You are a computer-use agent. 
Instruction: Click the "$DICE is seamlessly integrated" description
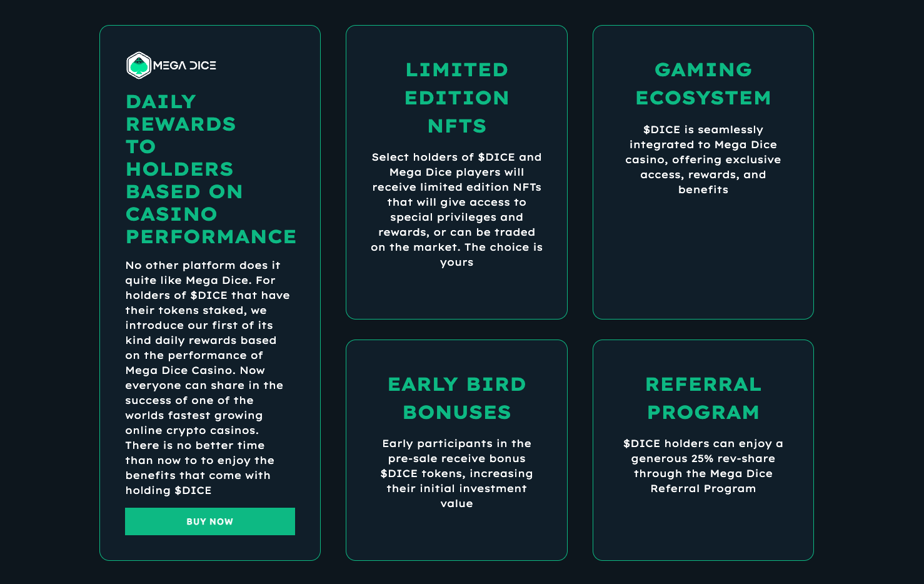pyautogui.click(x=703, y=159)
